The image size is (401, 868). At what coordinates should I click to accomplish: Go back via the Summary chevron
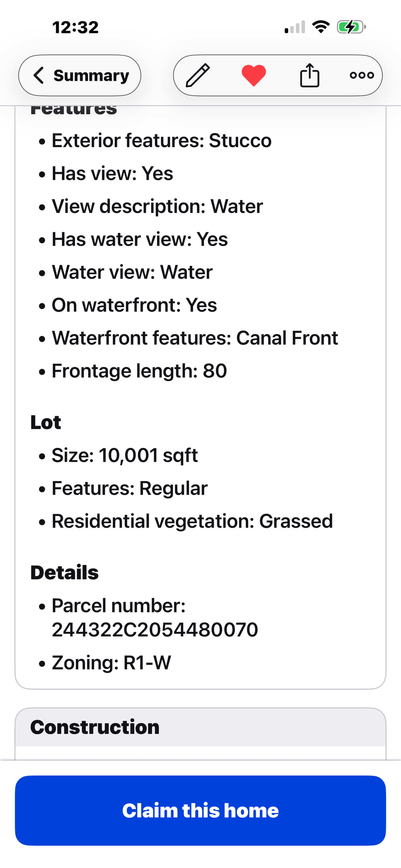[39, 75]
